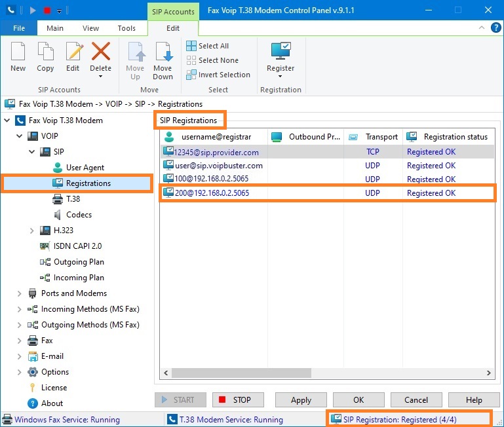This screenshot has width=504, height=427.
Task: Click the OK button
Action: point(359,400)
